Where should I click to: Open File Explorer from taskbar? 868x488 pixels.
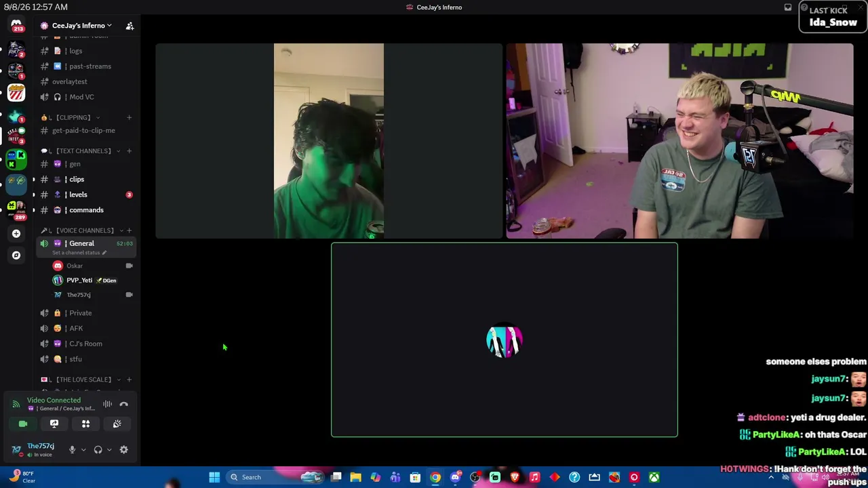pyautogui.click(x=355, y=477)
